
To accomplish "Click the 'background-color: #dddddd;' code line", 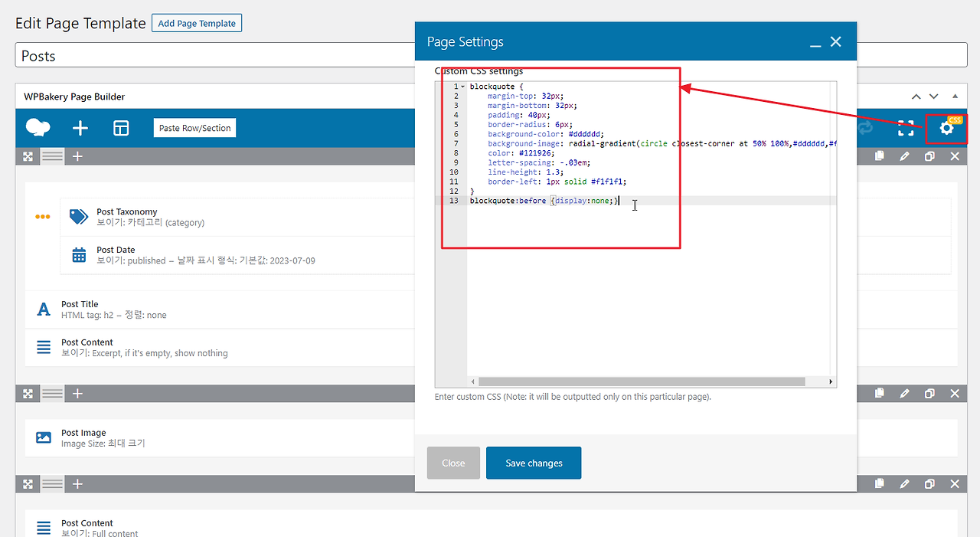I will pos(546,134).
